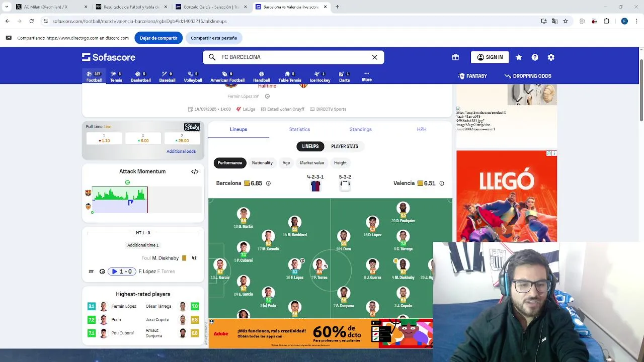This screenshot has width=644, height=362.
Task: Switch to the Standings tab
Action: [361, 129]
